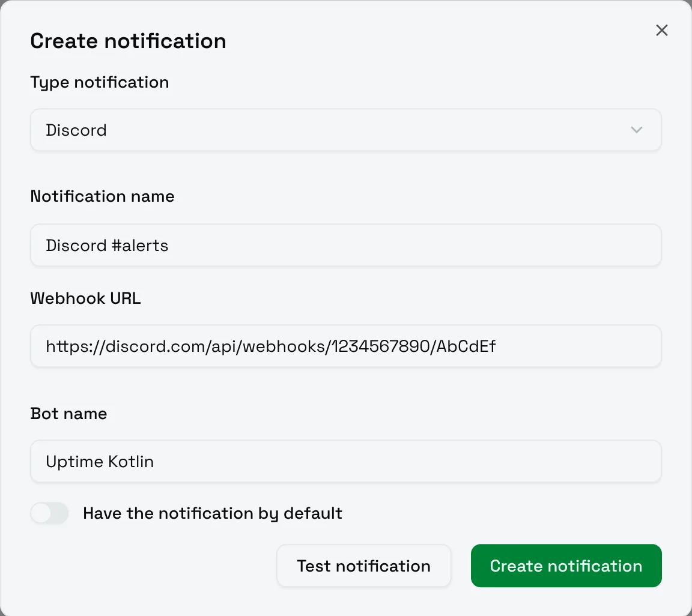Click the Webhook URL label text
The width and height of the screenshot is (692, 616).
[86, 298]
